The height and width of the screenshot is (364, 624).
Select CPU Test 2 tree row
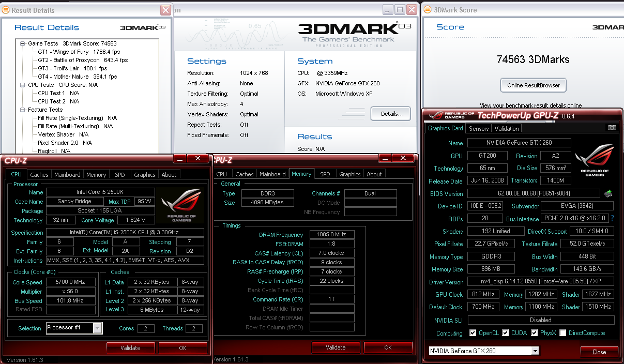pyautogui.click(x=58, y=101)
